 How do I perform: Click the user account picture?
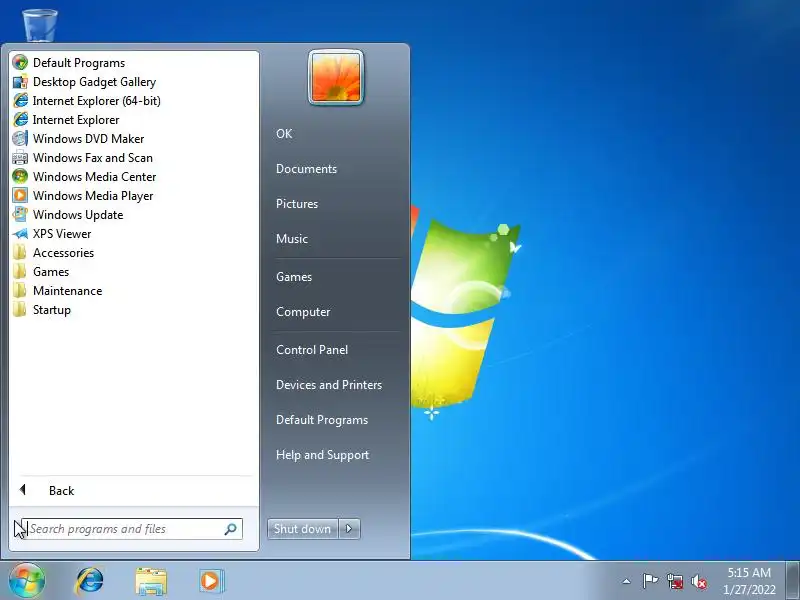click(336, 77)
